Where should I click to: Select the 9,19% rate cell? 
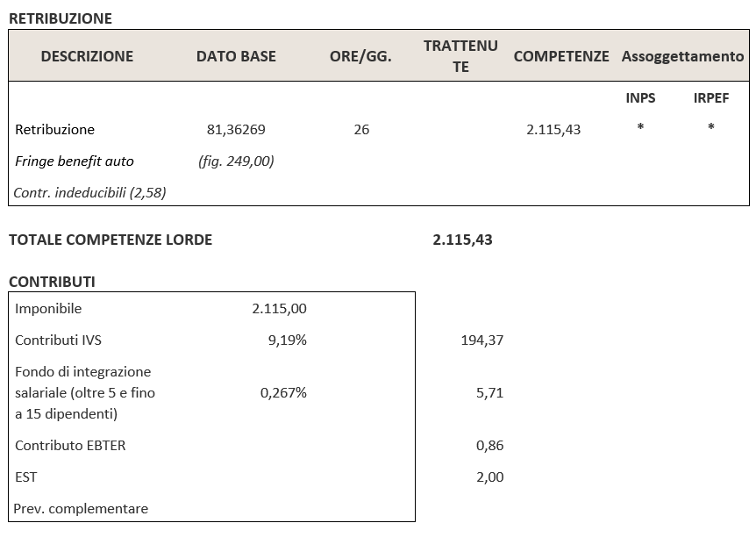tap(287, 340)
